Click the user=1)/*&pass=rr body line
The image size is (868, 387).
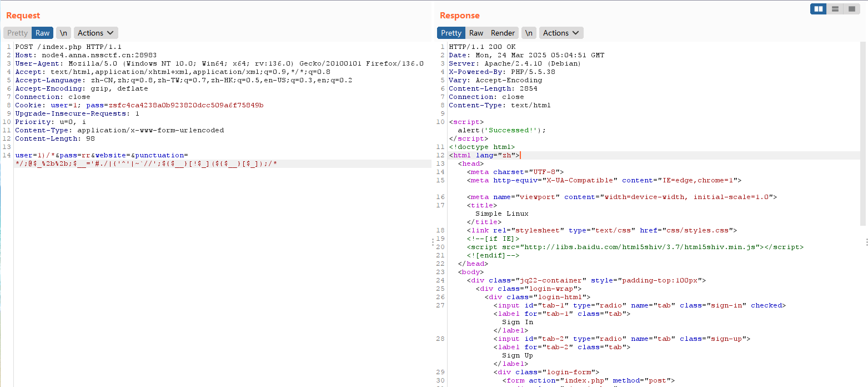click(x=102, y=155)
